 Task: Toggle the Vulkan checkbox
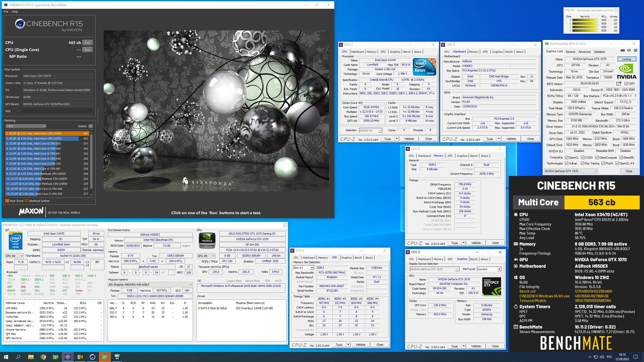point(567,163)
